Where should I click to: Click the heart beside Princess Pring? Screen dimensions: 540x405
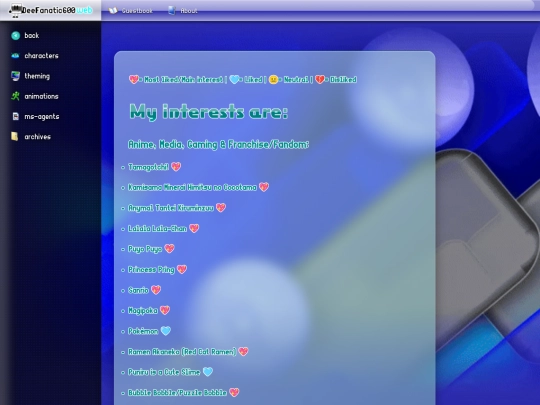[x=182, y=269]
